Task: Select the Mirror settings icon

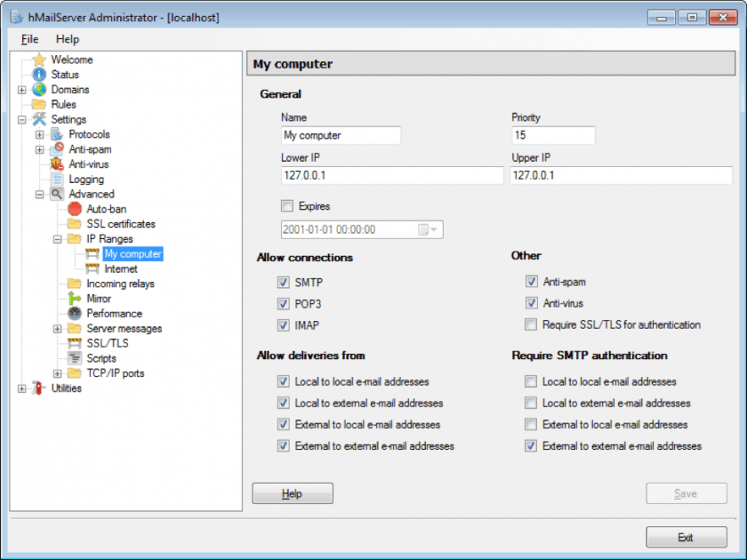Action: 76,299
